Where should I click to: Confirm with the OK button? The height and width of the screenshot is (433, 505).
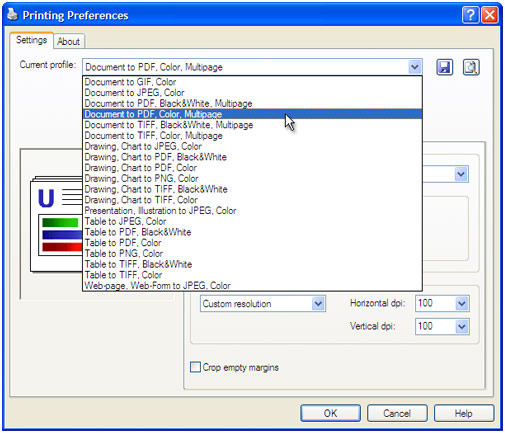(330, 413)
